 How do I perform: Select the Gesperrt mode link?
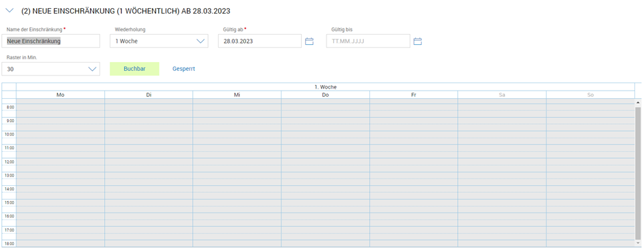(x=183, y=69)
